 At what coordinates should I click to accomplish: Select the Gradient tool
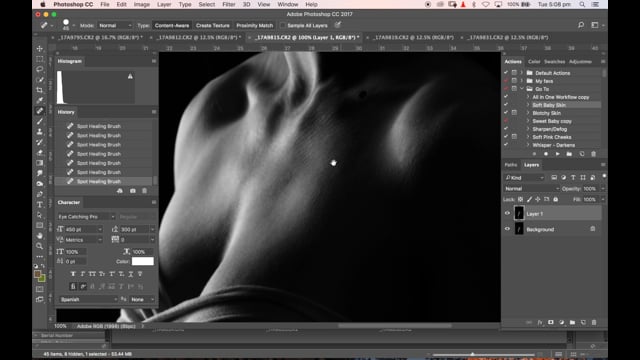(x=40, y=163)
